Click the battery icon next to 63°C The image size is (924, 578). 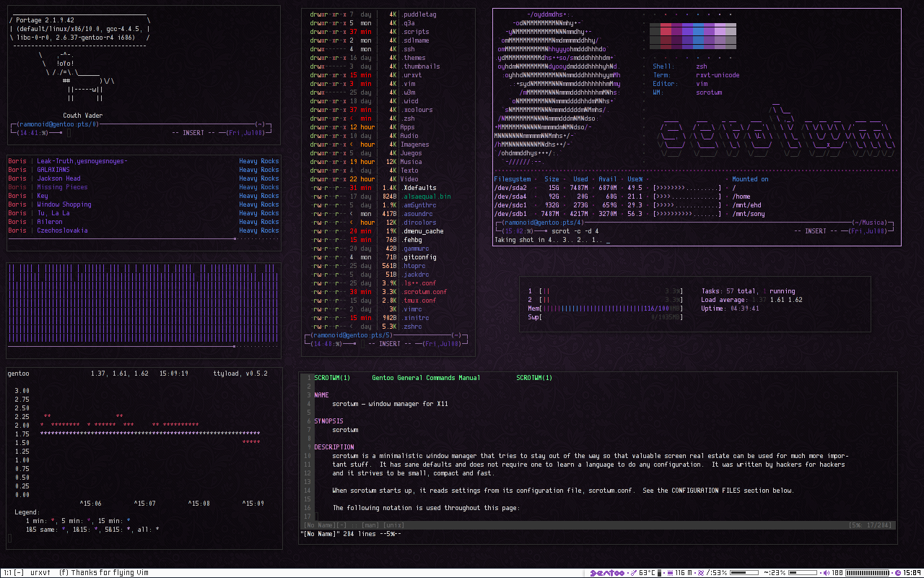tap(658, 571)
